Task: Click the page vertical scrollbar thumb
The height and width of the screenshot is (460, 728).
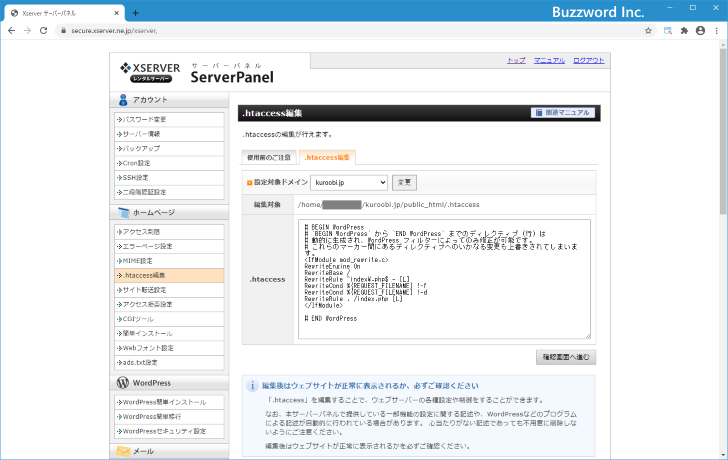Action: tap(723, 130)
